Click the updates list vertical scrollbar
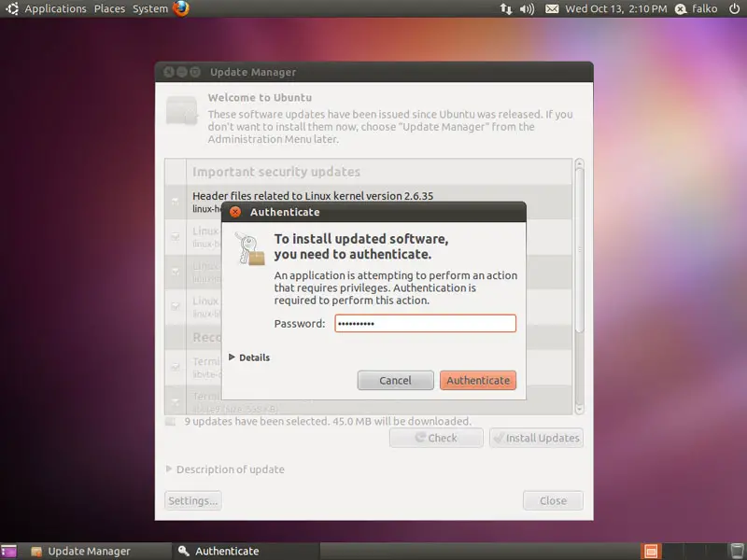The height and width of the screenshot is (560, 747). [579, 250]
